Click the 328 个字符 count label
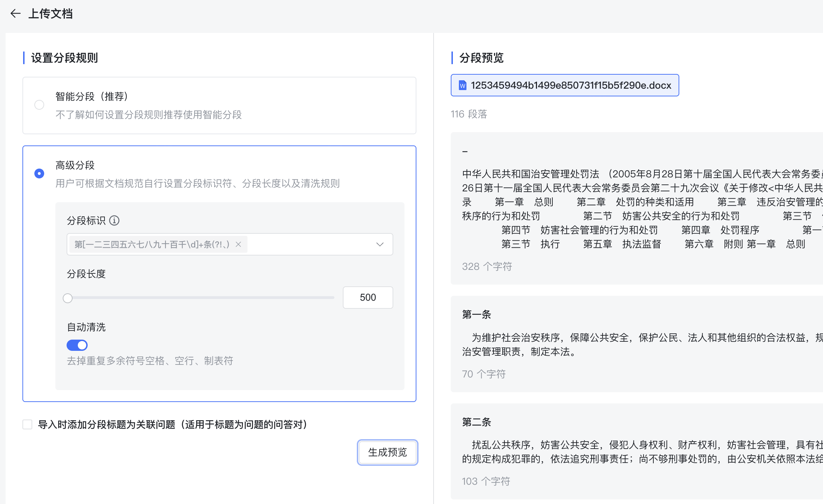 tap(487, 266)
